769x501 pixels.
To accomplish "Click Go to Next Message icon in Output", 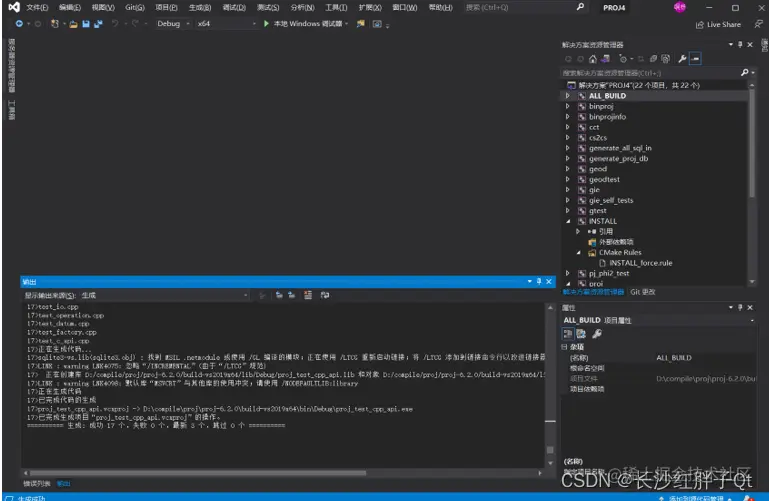I will click(x=292, y=295).
